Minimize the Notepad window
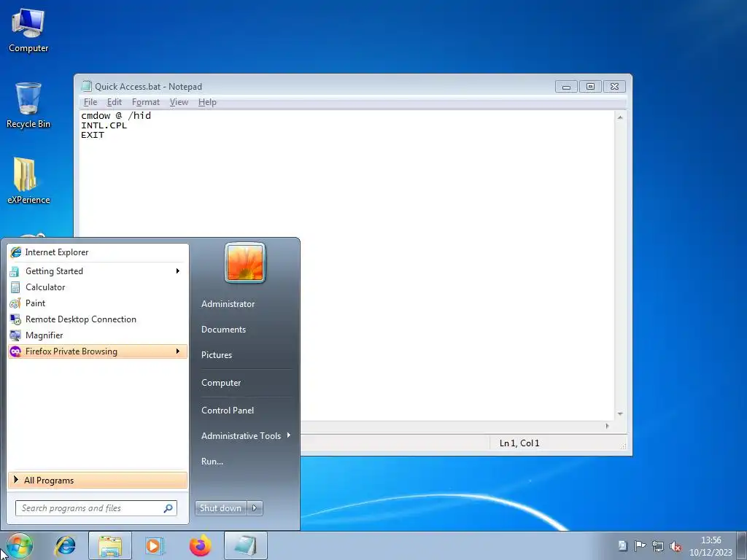 (566, 87)
